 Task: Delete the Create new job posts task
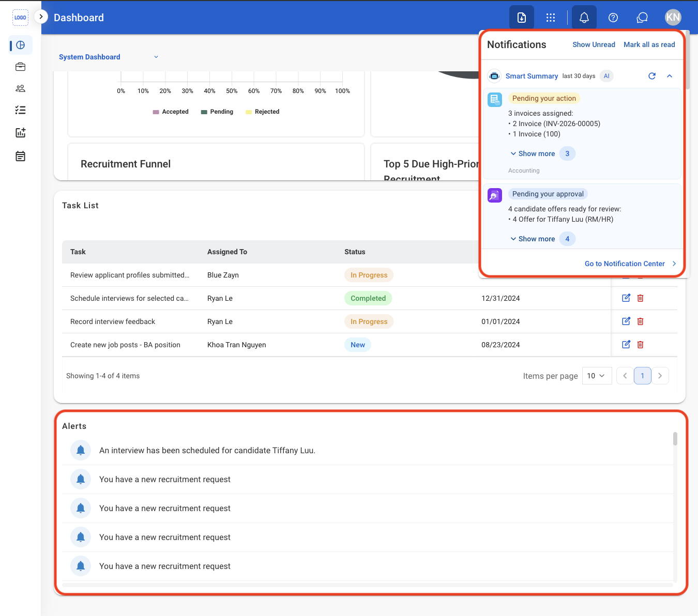click(x=641, y=345)
